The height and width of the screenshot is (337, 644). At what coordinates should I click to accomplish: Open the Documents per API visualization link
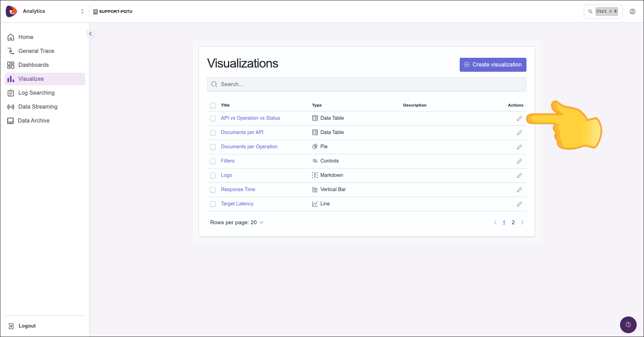click(x=242, y=132)
